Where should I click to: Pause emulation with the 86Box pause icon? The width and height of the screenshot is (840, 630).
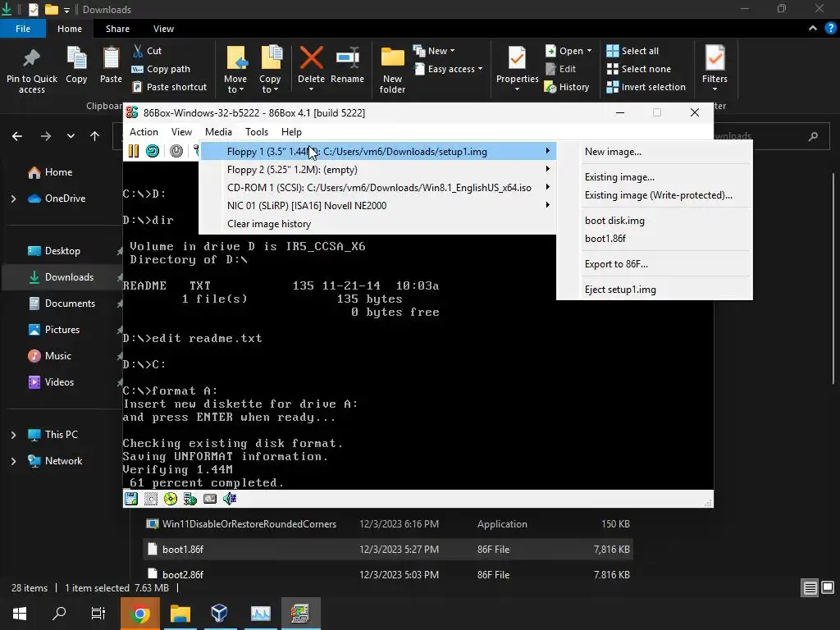click(x=134, y=151)
